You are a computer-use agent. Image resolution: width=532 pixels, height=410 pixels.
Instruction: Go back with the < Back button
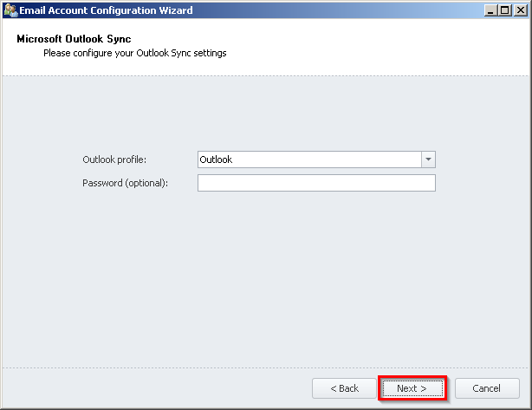pyautogui.click(x=344, y=388)
